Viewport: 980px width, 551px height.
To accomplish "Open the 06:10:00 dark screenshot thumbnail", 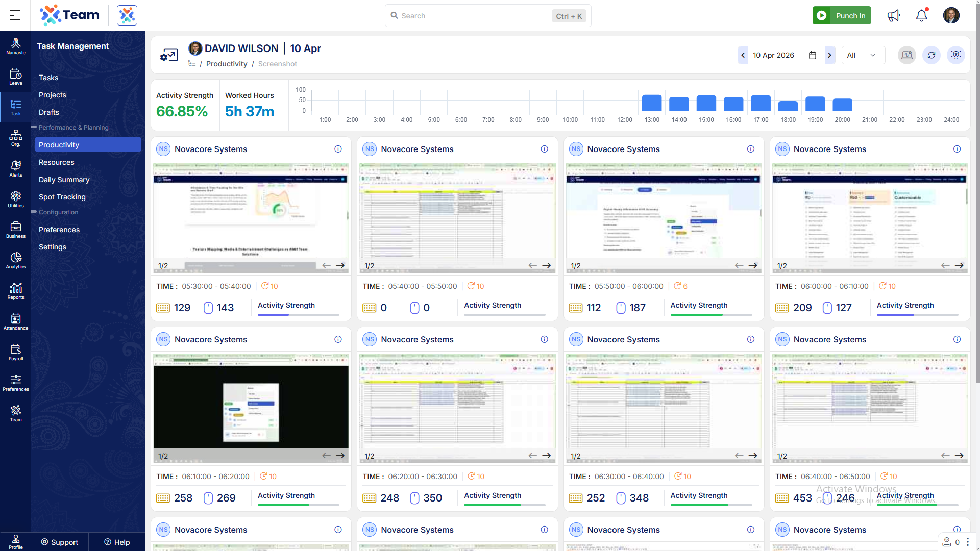I will (251, 408).
